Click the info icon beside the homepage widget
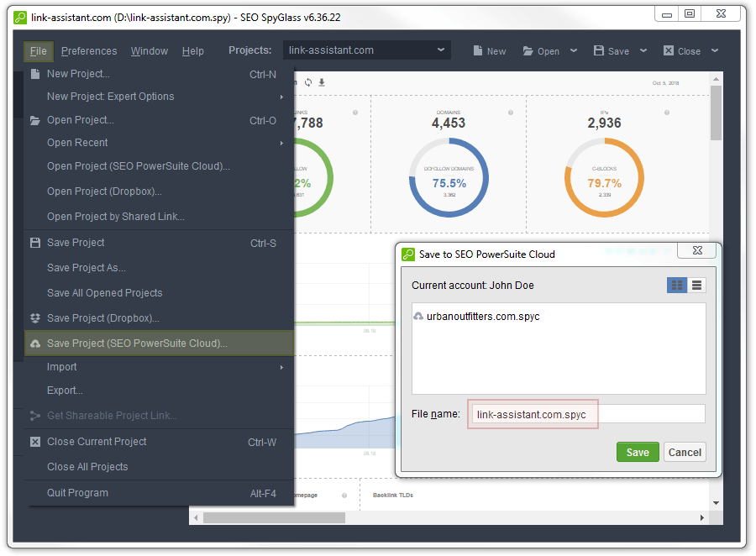 click(344, 496)
